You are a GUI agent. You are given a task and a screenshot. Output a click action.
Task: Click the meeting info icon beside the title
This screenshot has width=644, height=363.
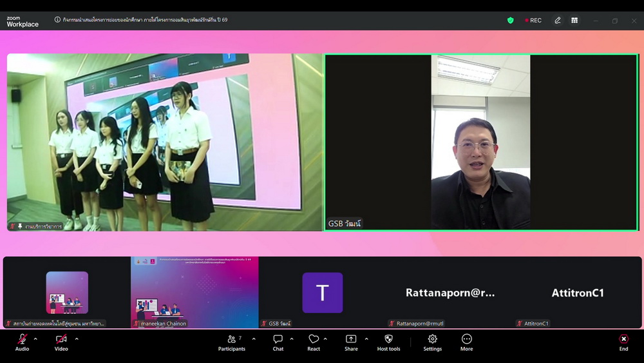tap(57, 21)
